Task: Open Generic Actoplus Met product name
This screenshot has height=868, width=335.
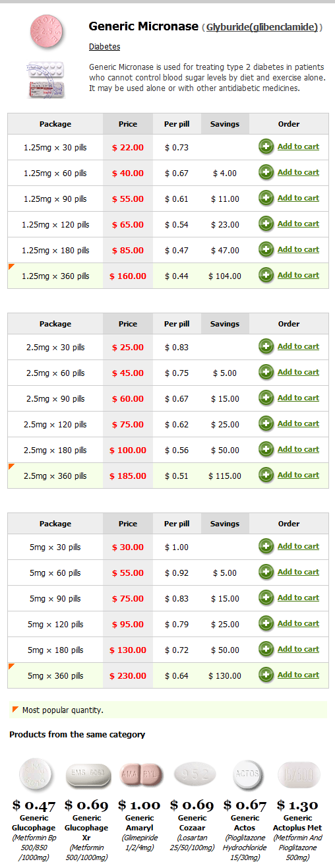Action: (297, 822)
